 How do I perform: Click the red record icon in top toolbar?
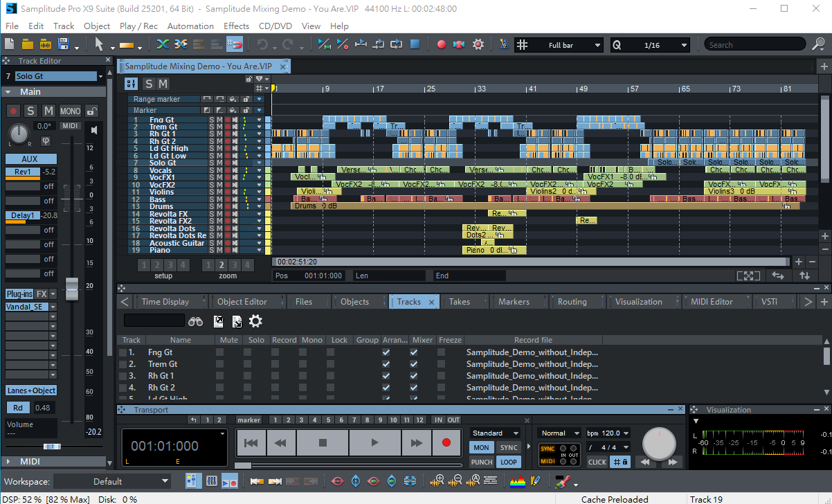(x=441, y=44)
